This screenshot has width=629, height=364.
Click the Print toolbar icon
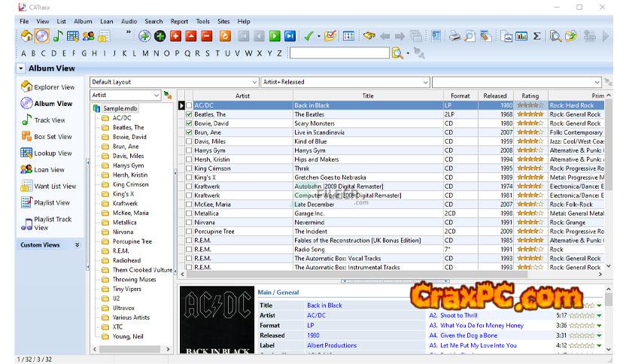(x=454, y=35)
